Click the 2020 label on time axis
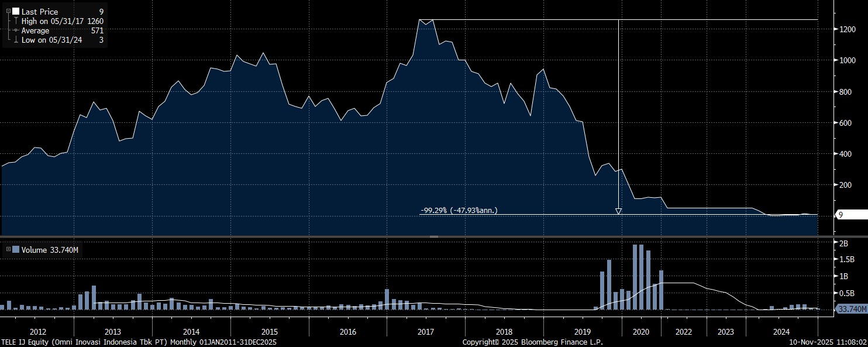This screenshot has width=868, height=347. point(641,331)
